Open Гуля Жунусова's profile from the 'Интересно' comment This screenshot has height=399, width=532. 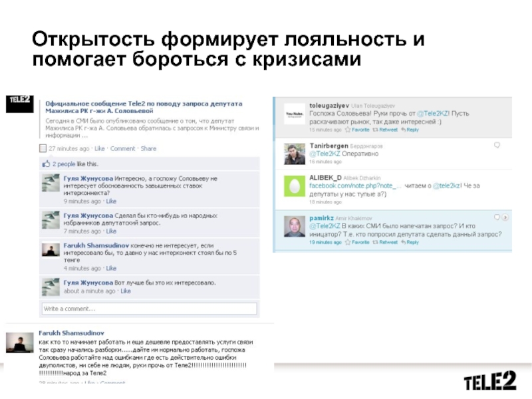88,178
